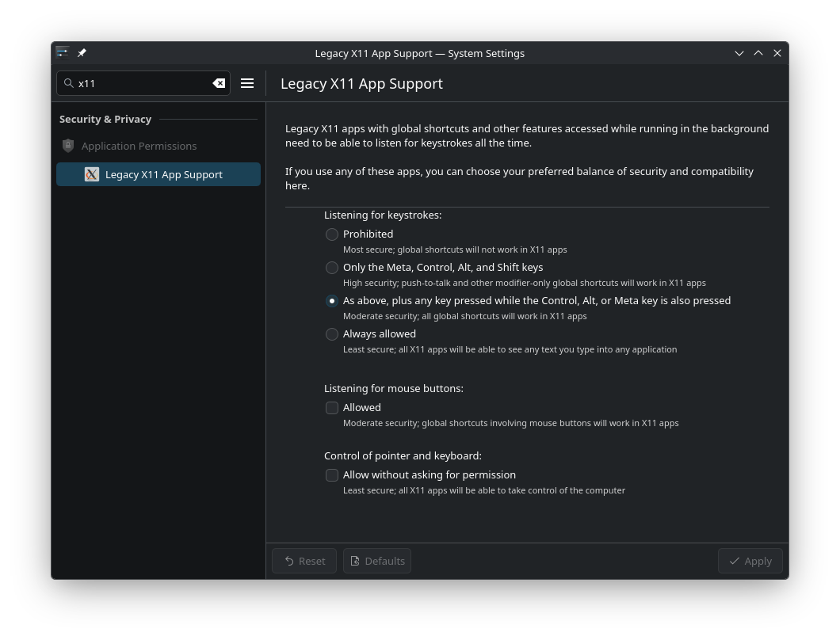Click the Legacy X11 App Support X icon

coord(92,174)
